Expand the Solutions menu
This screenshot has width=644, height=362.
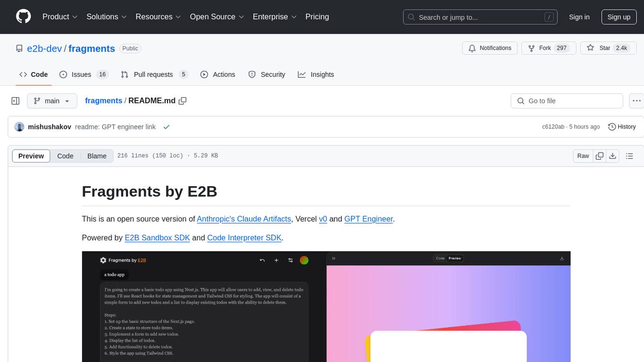pyautogui.click(x=107, y=17)
